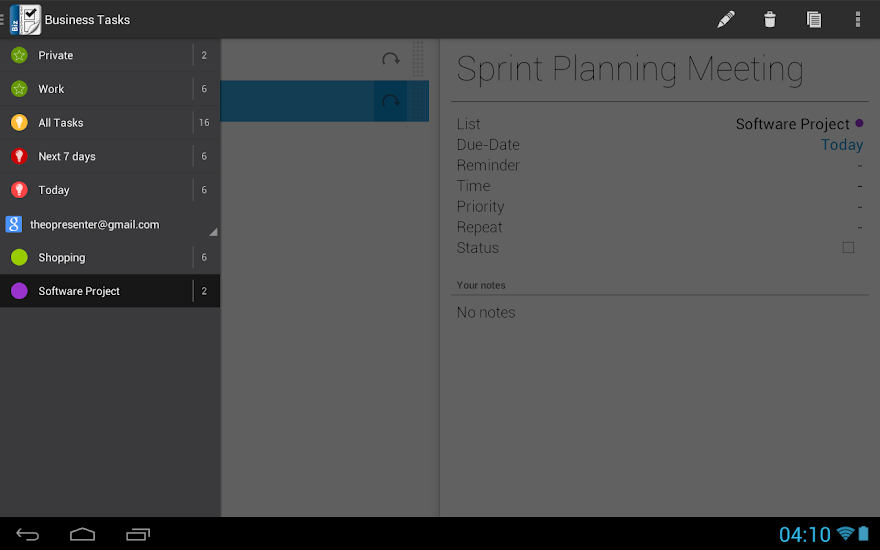Open the recent apps button

tap(138, 534)
